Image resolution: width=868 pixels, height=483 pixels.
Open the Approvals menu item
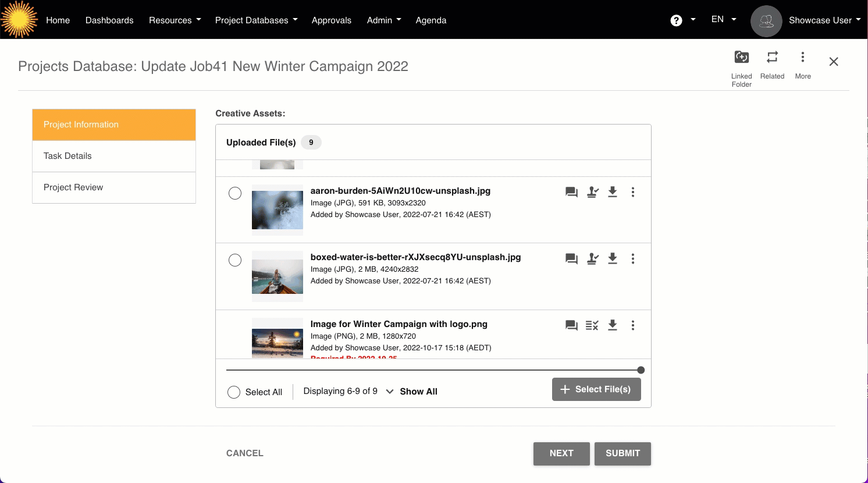(331, 20)
